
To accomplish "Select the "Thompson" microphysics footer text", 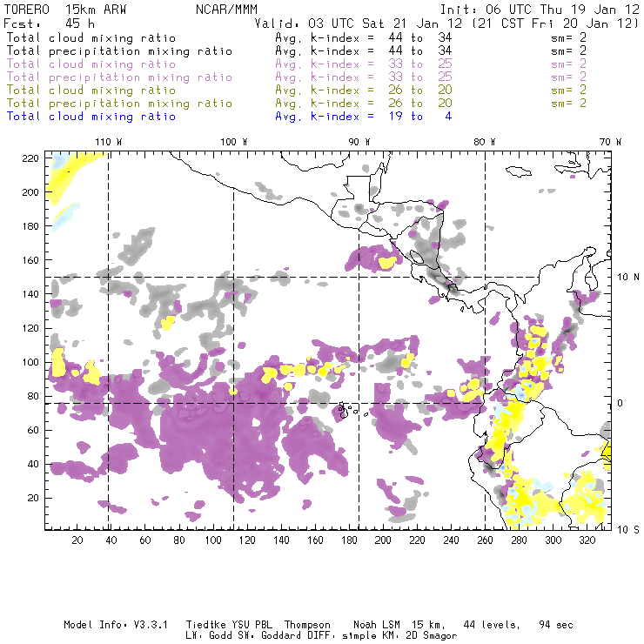I will [307, 625].
